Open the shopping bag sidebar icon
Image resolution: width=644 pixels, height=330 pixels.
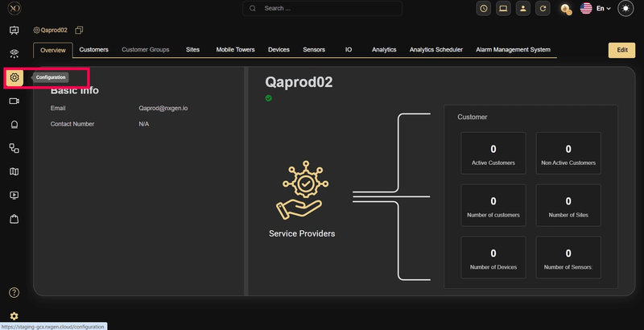click(14, 219)
